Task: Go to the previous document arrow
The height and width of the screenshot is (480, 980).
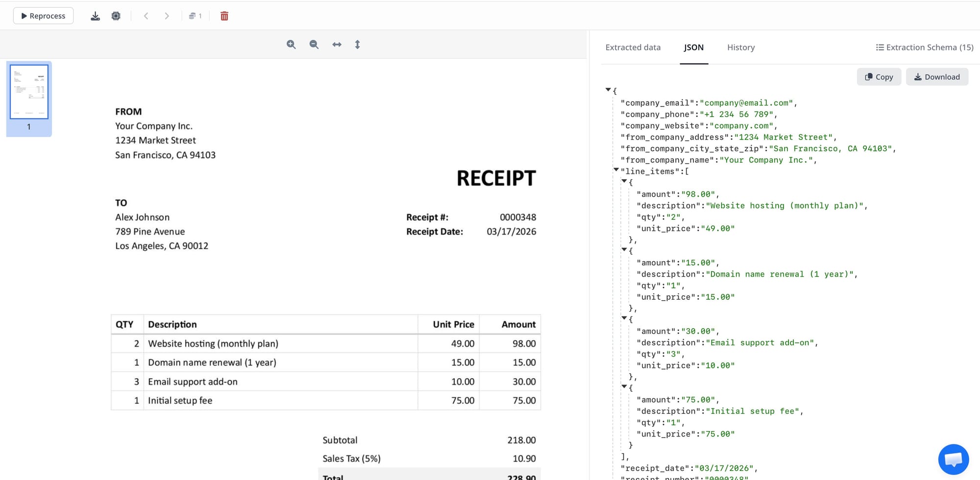Action: (x=146, y=16)
